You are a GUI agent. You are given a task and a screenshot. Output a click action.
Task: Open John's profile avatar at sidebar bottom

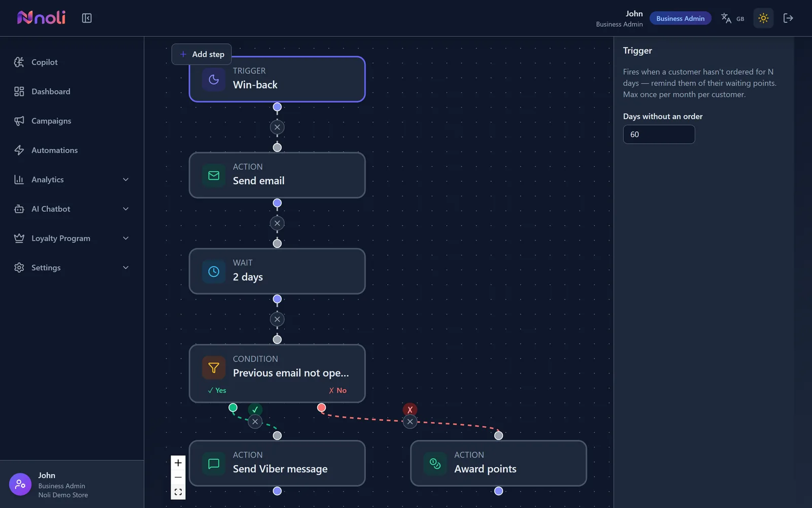tap(20, 485)
